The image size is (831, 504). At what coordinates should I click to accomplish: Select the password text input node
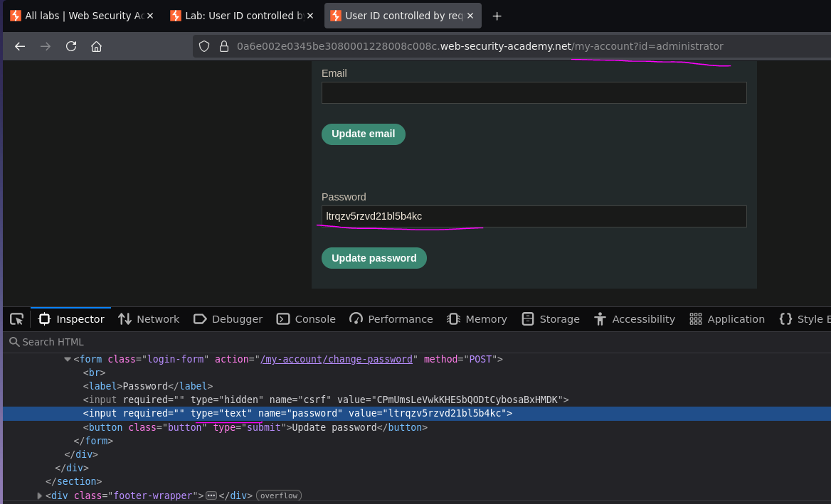pos(298,414)
